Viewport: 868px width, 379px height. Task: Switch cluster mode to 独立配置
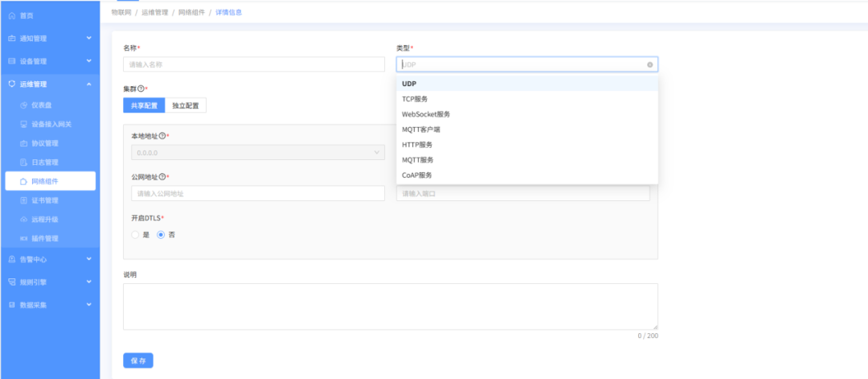(185, 105)
